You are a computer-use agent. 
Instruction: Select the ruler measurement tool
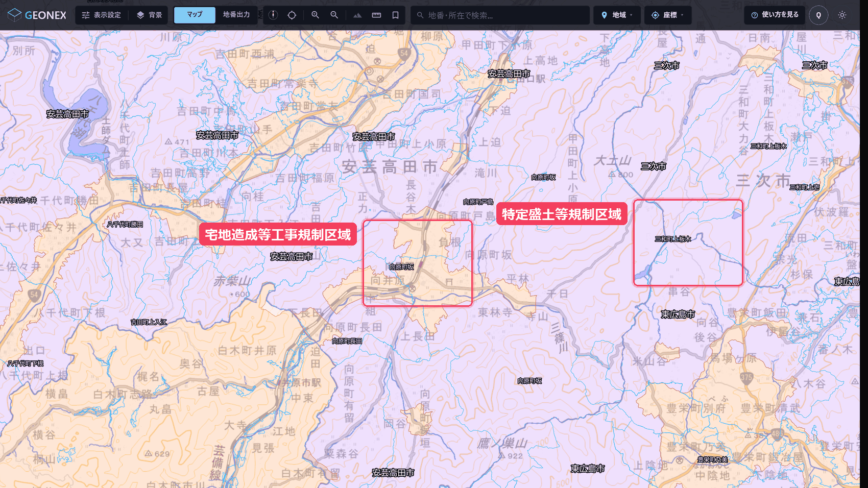pos(376,15)
